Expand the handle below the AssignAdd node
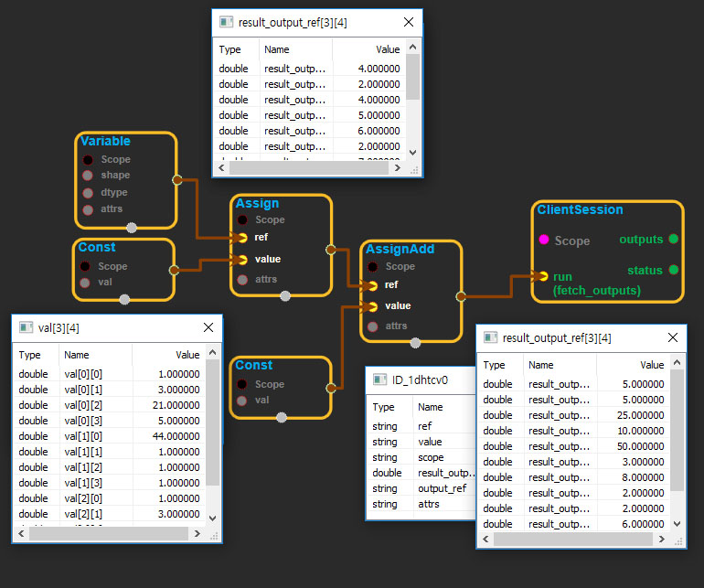This screenshot has width=704, height=588. click(x=416, y=343)
